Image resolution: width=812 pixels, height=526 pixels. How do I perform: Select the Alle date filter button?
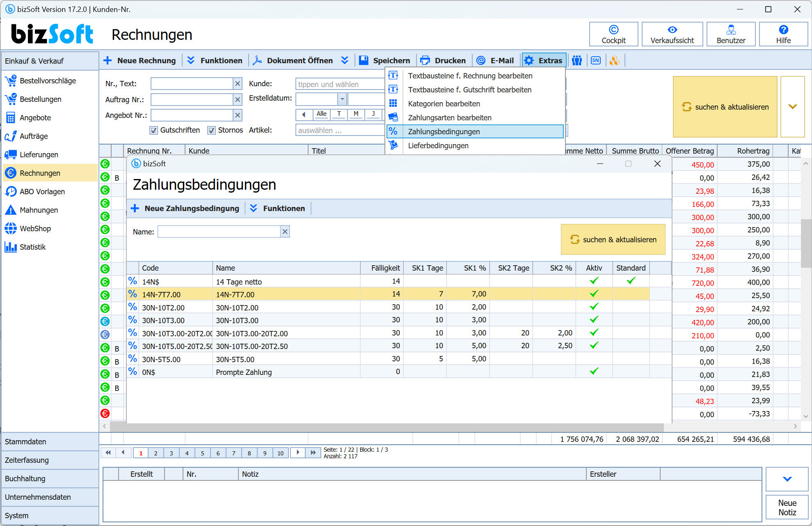coord(322,114)
